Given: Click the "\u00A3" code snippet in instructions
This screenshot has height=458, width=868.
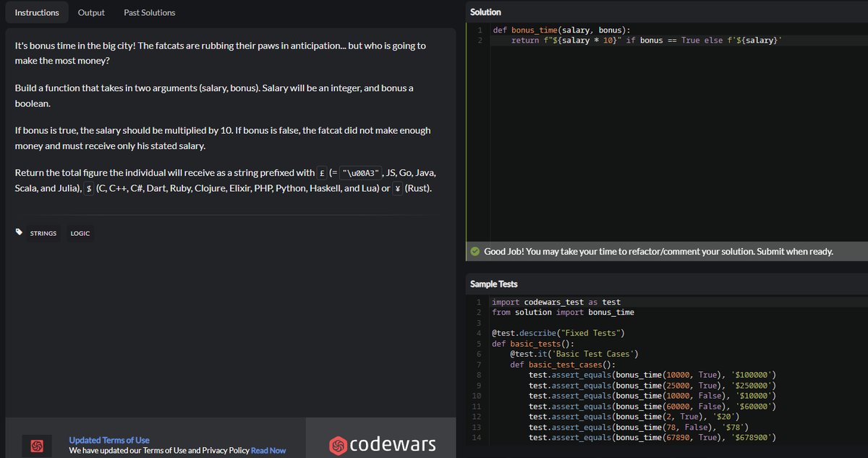Looking at the screenshot, I should pyautogui.click(x=359, y=173).
